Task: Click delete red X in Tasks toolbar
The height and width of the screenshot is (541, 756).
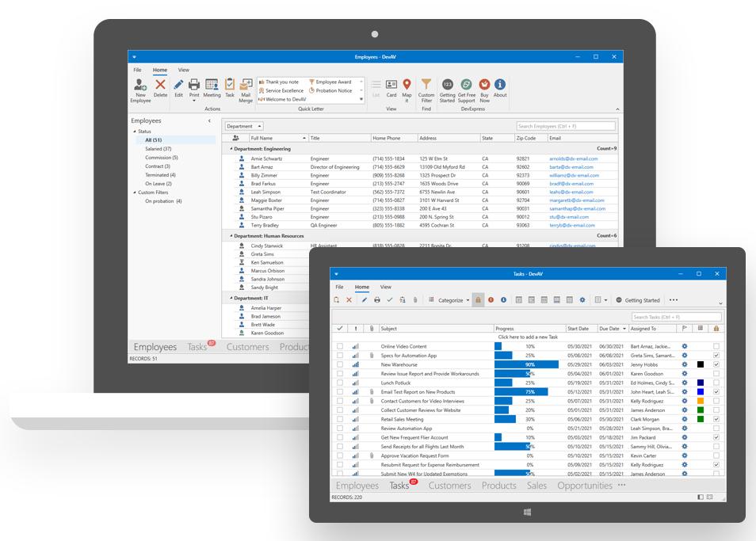Action: (x=349, y=299)
